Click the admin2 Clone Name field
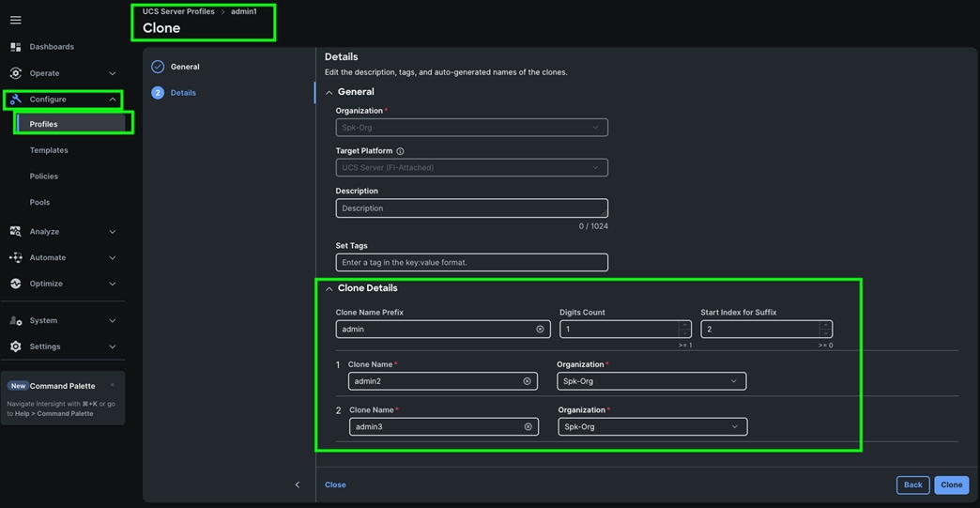 [442, 381]
